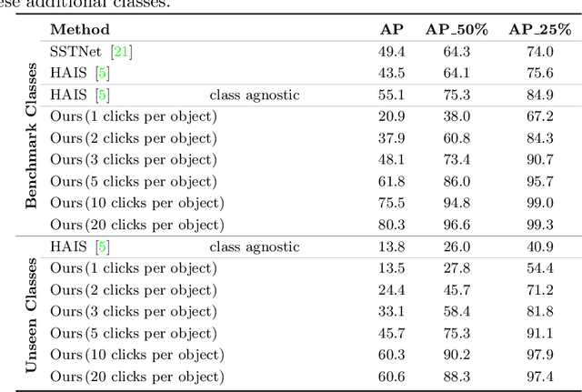Click "Ours (1 clicks per object)" under Unseen Classes
Viewport: 582px width, 392px height.
[x=133, y=268]
